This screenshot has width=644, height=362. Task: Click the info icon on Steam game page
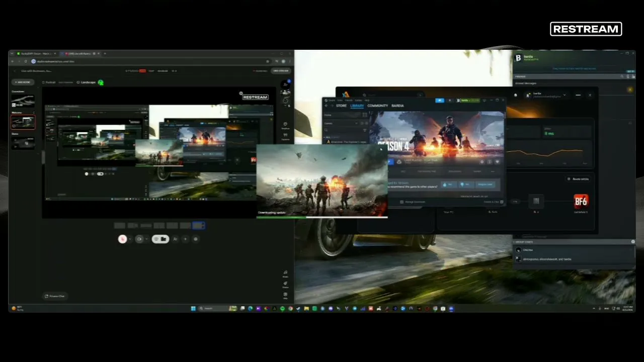(x=490, y=162)
